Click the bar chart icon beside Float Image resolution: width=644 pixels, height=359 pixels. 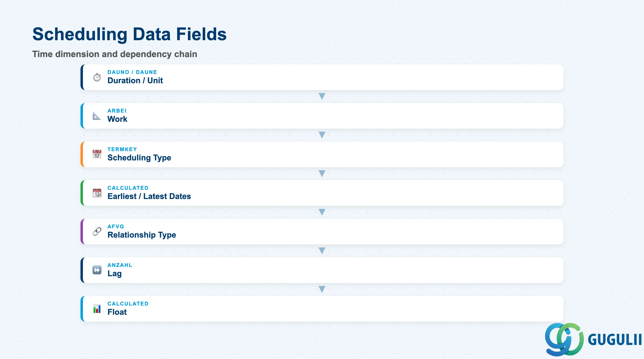97,309
